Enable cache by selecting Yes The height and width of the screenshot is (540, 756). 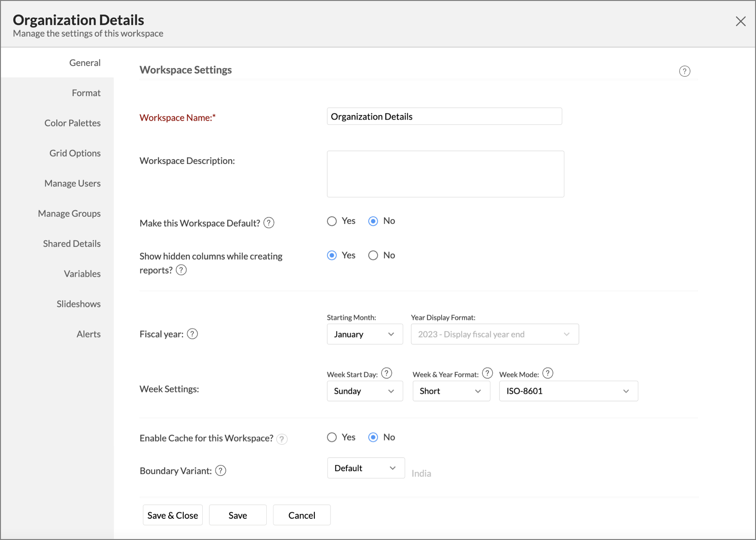click(x=332, y=437)
